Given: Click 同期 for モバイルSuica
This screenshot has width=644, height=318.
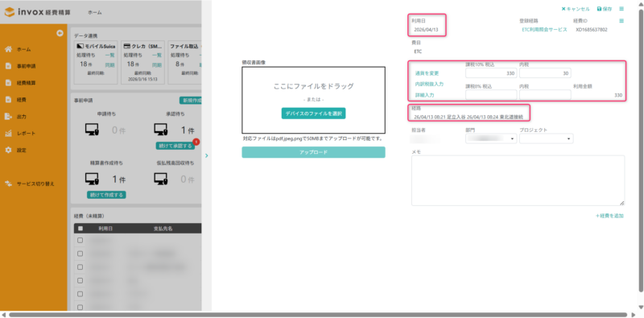Looking at the screenshot, I should click(110, 65).
